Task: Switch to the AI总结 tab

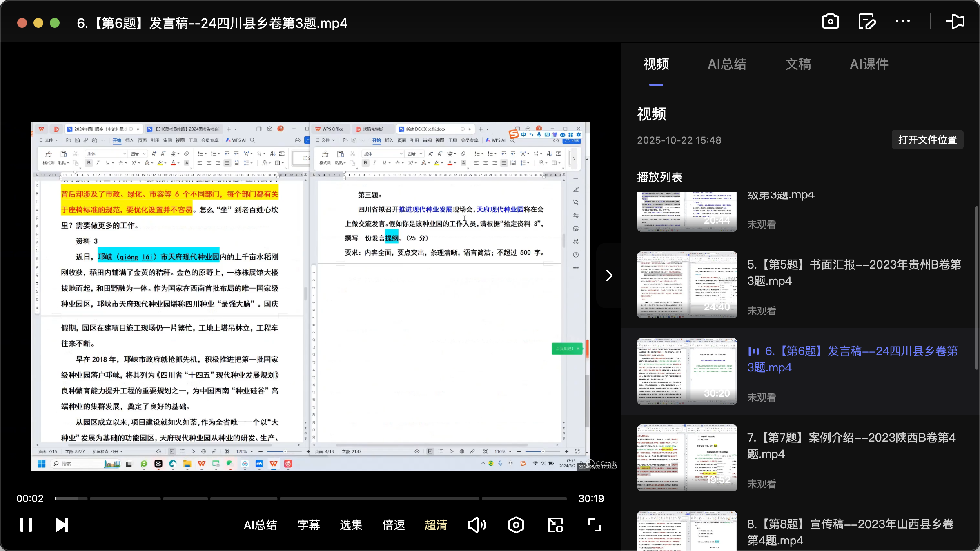Action: pyautogui.click(x=727, y=64)
